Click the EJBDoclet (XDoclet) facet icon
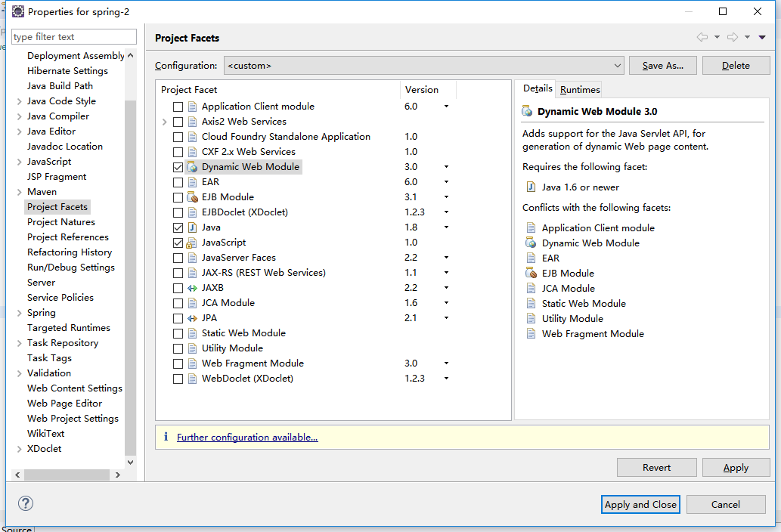Image resolution: width=781 pixels, height=532 pixels. 192,212
